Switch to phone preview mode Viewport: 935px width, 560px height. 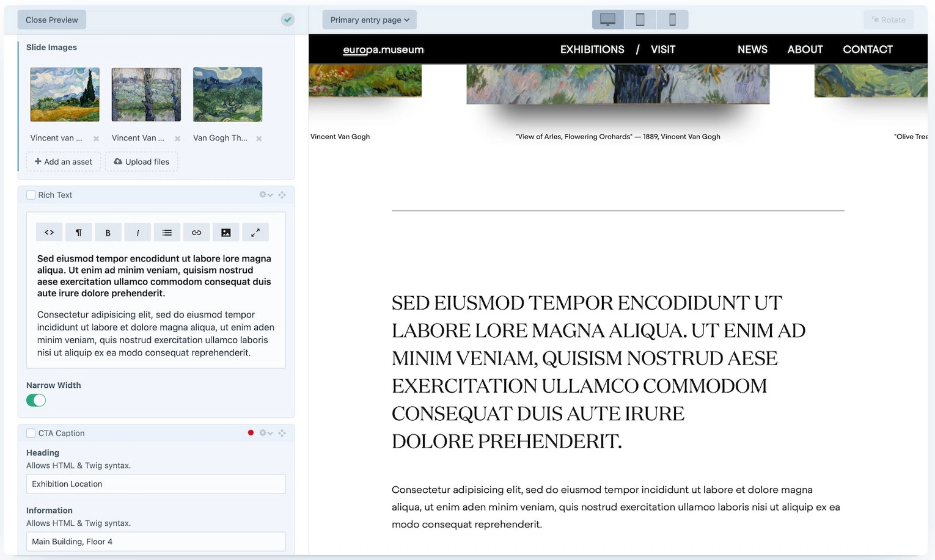(673, 20)
